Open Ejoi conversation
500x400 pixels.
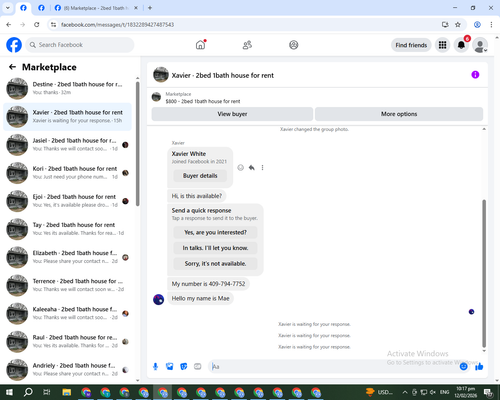[67, 201]
